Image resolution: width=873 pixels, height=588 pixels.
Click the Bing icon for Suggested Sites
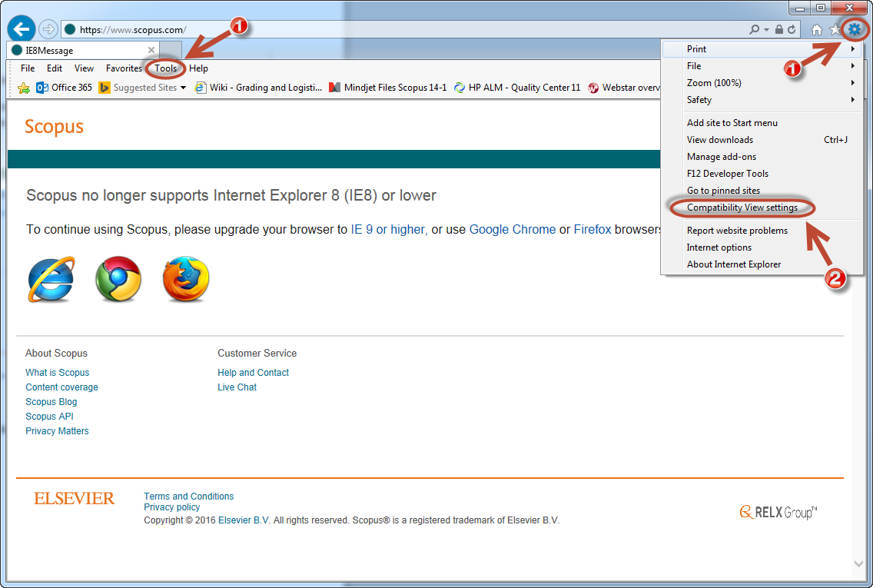[x=104, y=88]
